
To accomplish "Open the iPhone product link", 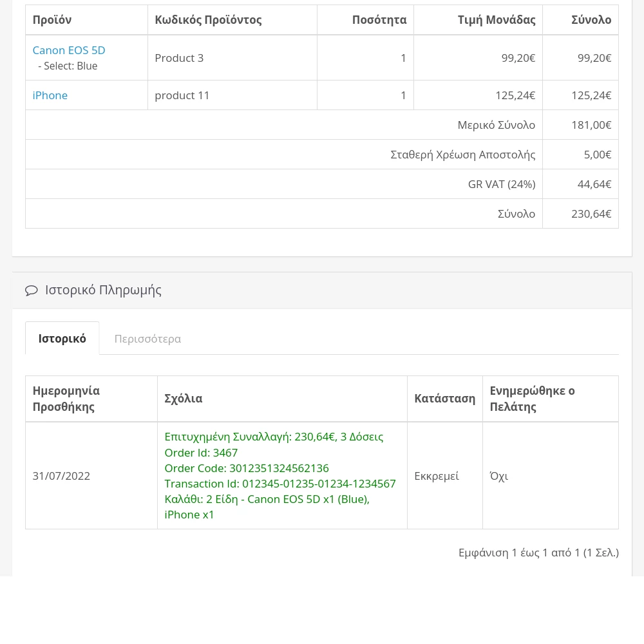I will pyautogui.click(x=50, y=95).
